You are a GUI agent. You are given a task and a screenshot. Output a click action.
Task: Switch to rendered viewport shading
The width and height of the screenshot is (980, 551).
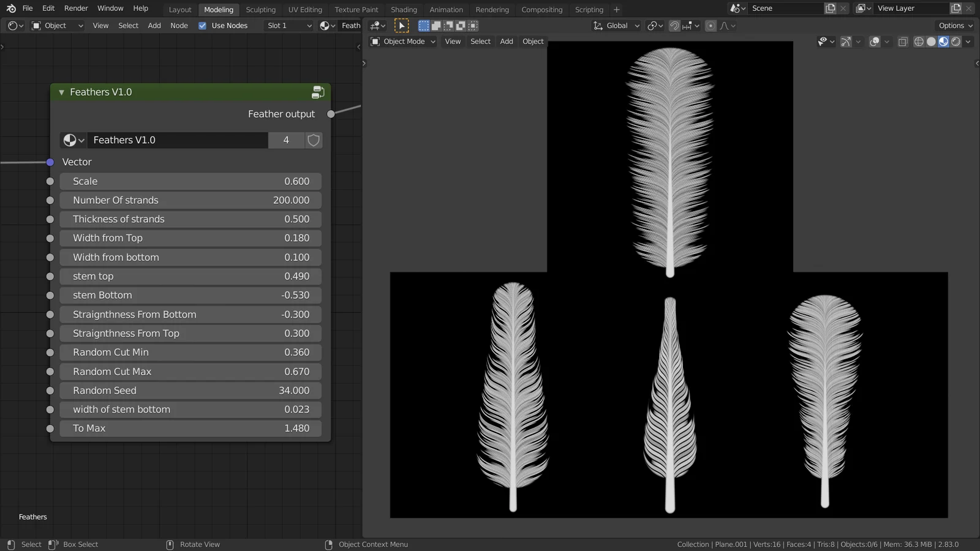pos(956,42)
